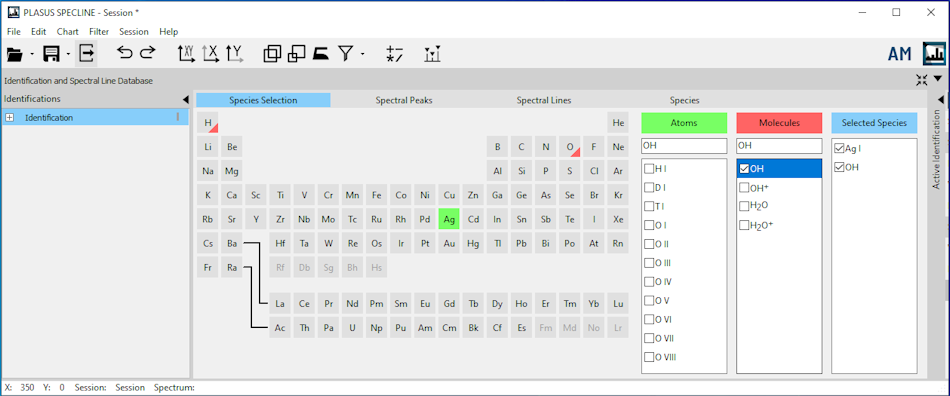
Task: Autoscale the Y axis icon
Action: click(234, 54)
